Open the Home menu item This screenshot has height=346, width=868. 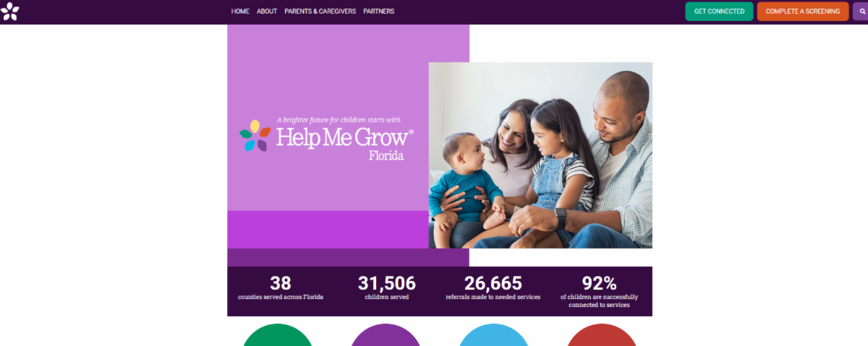[x=240, y=12]
